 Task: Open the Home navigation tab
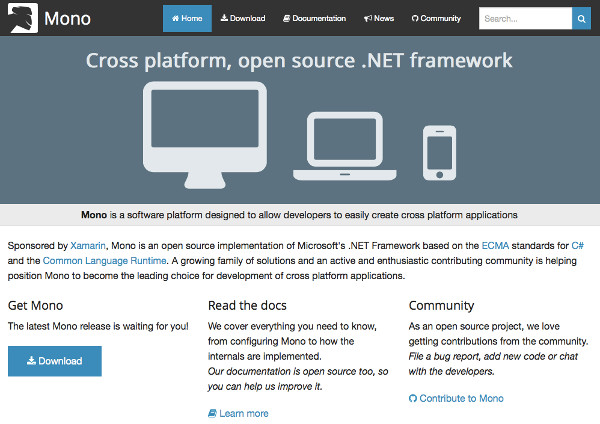(187, 18)
